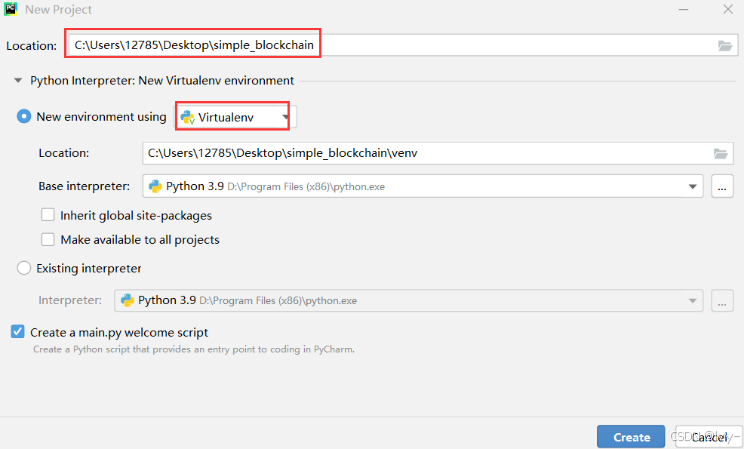Image resolution: width=744 pixels, height=449 pixels.
Task: Uncheck Create a main.py welcome script
Action: pos(18,332)
